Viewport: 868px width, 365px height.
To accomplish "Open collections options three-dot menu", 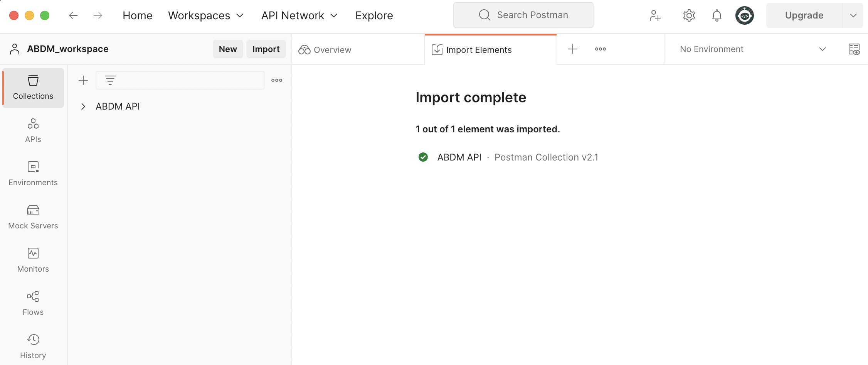I will tap(277, 80).
